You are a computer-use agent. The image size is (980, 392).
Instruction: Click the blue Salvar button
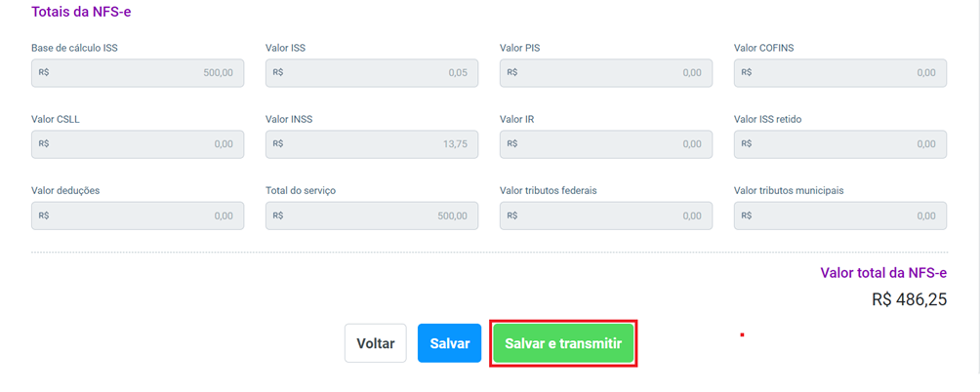click(449, 343)
